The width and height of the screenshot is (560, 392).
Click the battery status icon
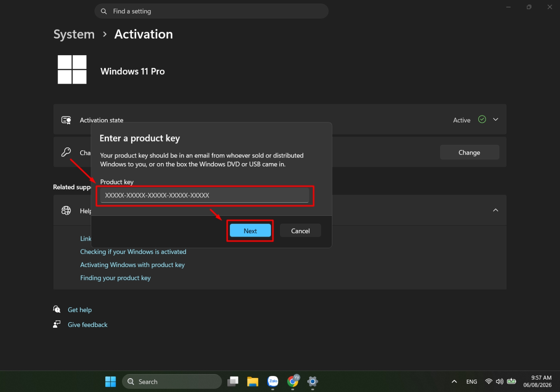click(x=511, y=382)
